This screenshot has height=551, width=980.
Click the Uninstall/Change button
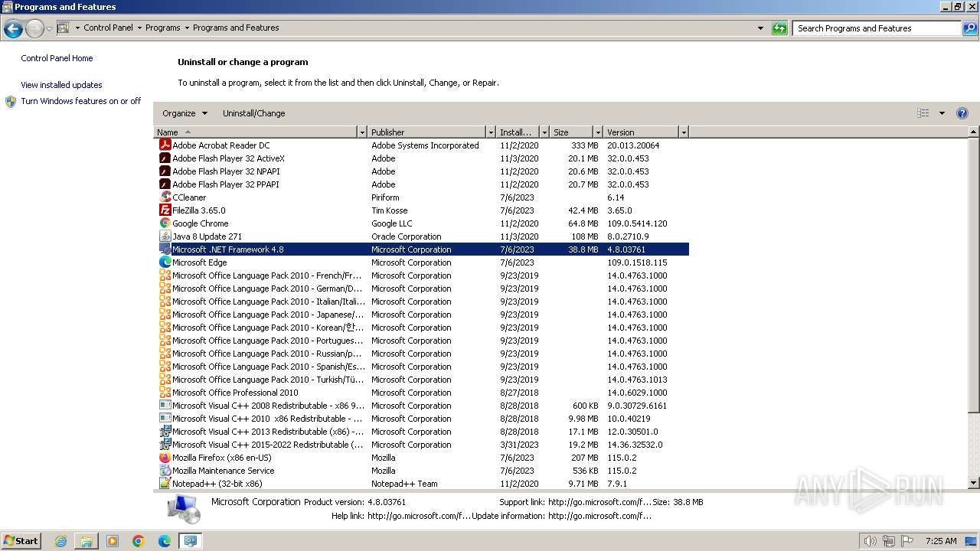(x=253, y=113)
